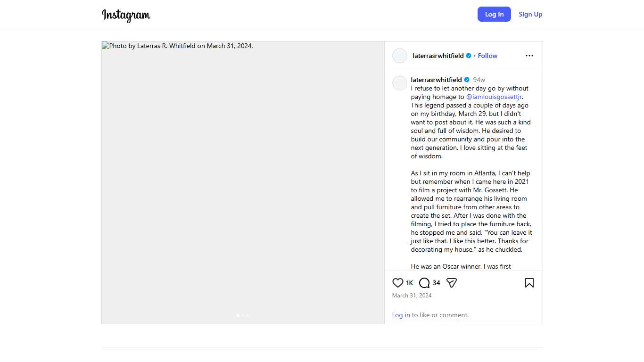Viewport: 644px width, 362px height.
Task: Select the second carousel dot indicator
Action: 243,315
